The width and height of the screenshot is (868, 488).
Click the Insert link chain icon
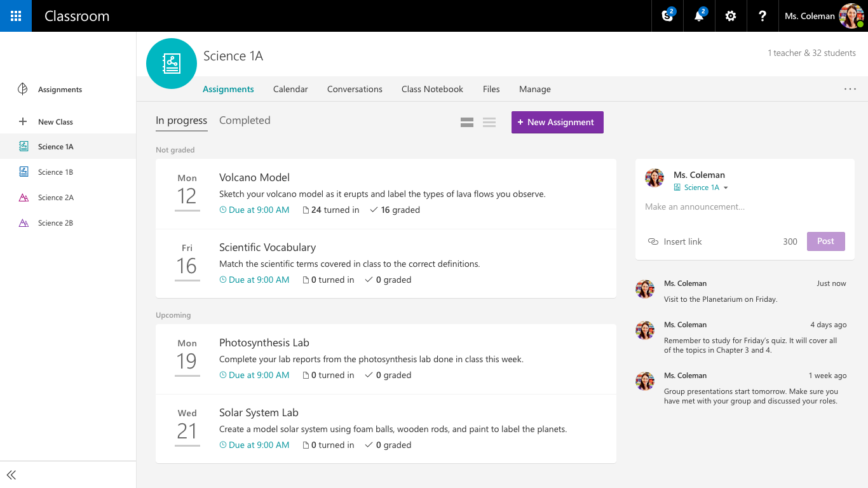pos(653,241)
